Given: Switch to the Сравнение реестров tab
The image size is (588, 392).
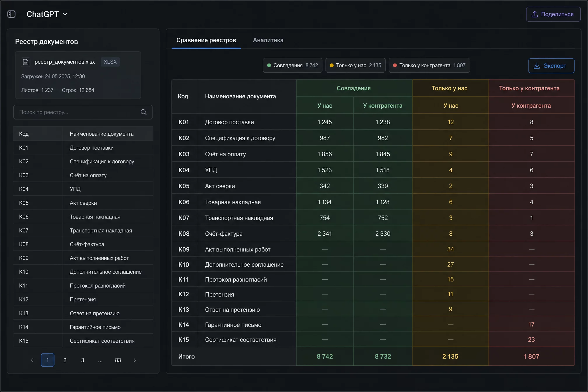Looking at the screenshot, I should tap(206, 40).
